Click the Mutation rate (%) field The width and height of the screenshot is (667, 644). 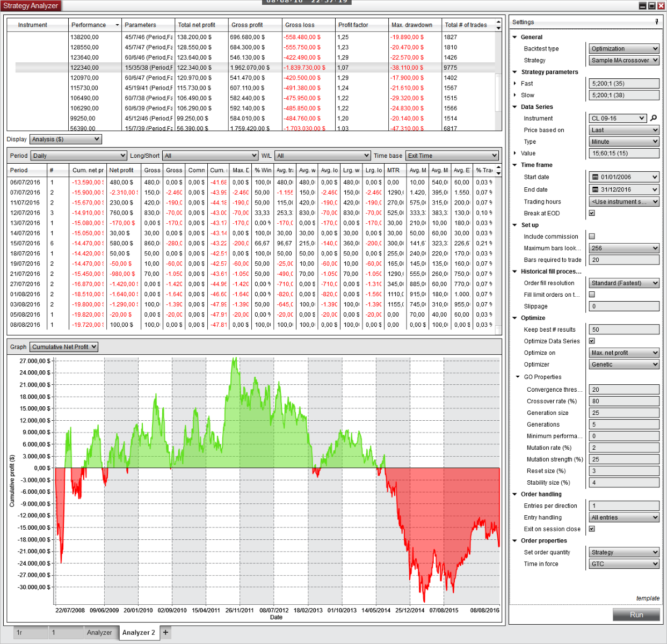pyautogui.click(x=624, y=448)
